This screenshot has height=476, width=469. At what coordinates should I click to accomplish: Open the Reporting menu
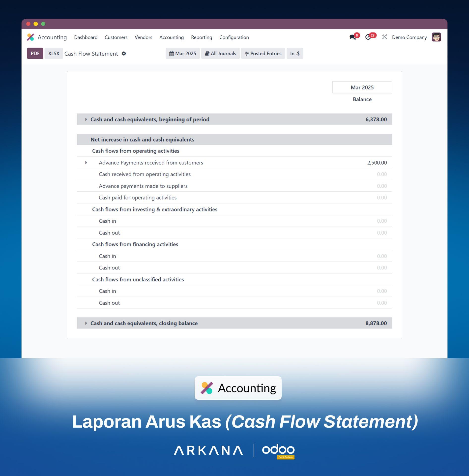tap(201, 37)
